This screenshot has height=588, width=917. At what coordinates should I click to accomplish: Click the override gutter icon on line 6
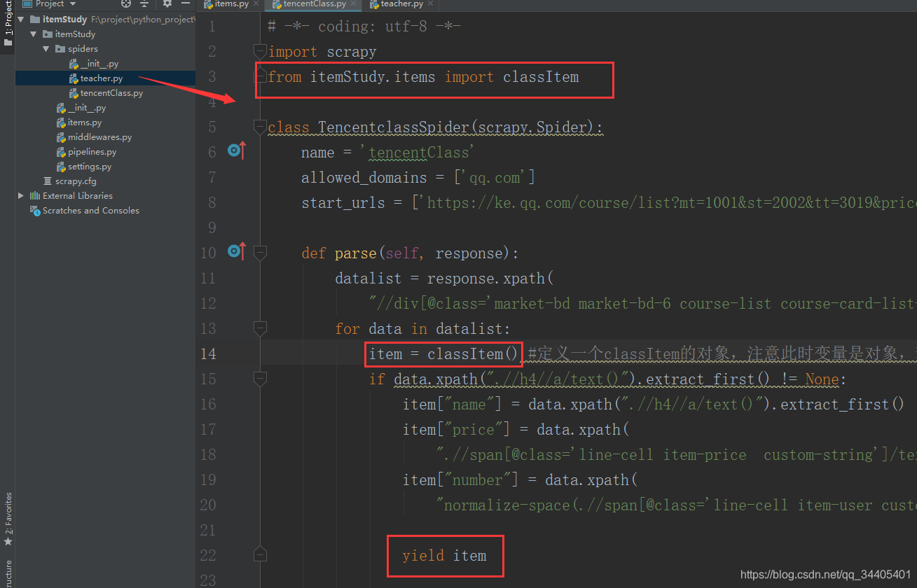point(237,150)
